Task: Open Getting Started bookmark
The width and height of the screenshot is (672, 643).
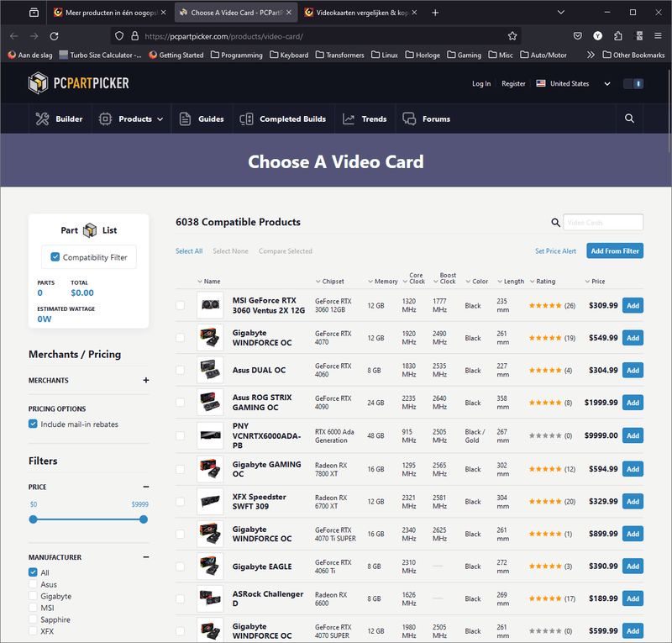Action: (x=176, y=55)
